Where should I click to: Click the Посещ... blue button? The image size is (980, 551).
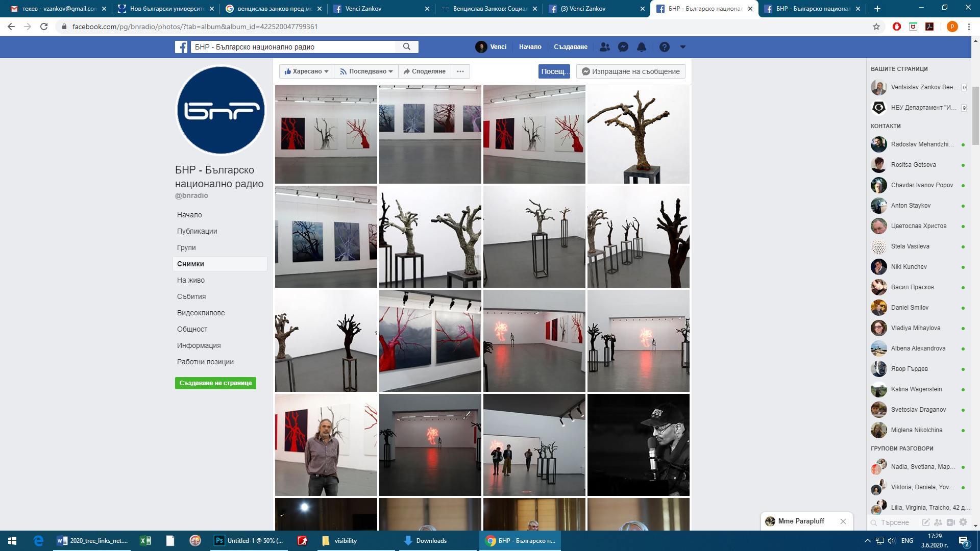pyautogui.click(x=554, y=71)
